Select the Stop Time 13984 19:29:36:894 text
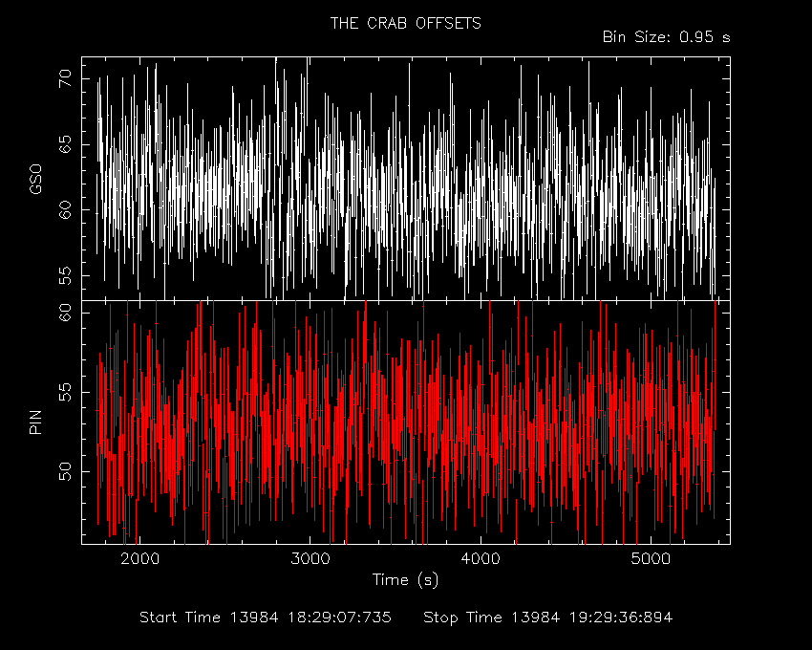Screen dimensions: 812x650 pyautogui.click(x=548, y=617)
